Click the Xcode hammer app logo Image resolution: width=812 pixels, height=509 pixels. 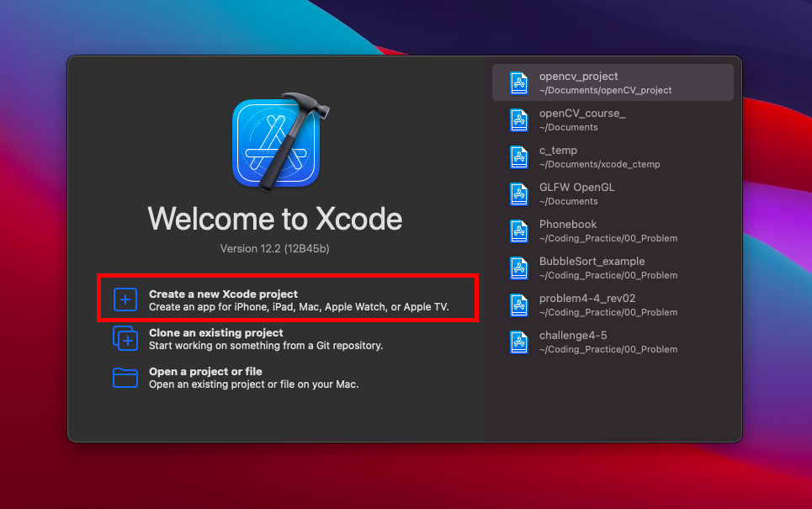pyautogui.click(x=279, y=142)
